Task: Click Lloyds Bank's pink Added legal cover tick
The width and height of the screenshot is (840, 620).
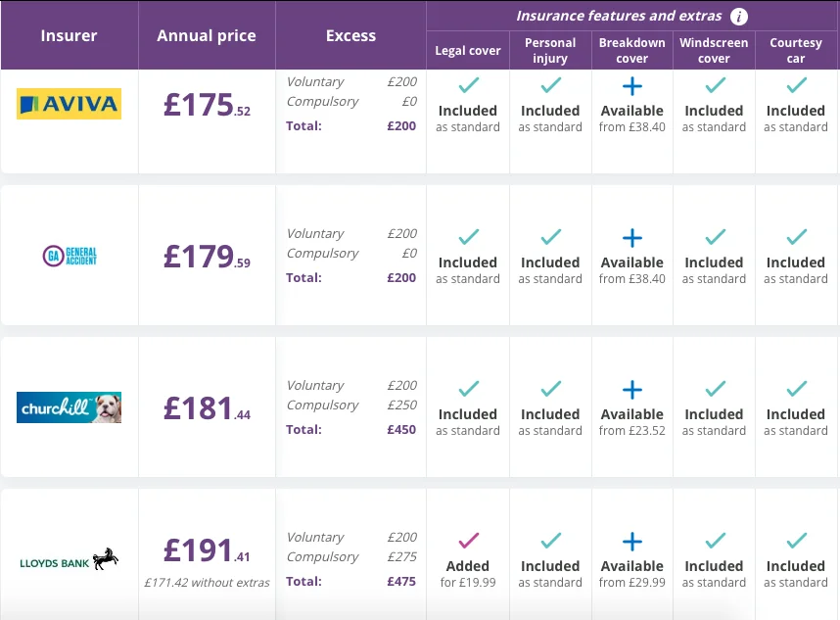Action: click(469, 540)
